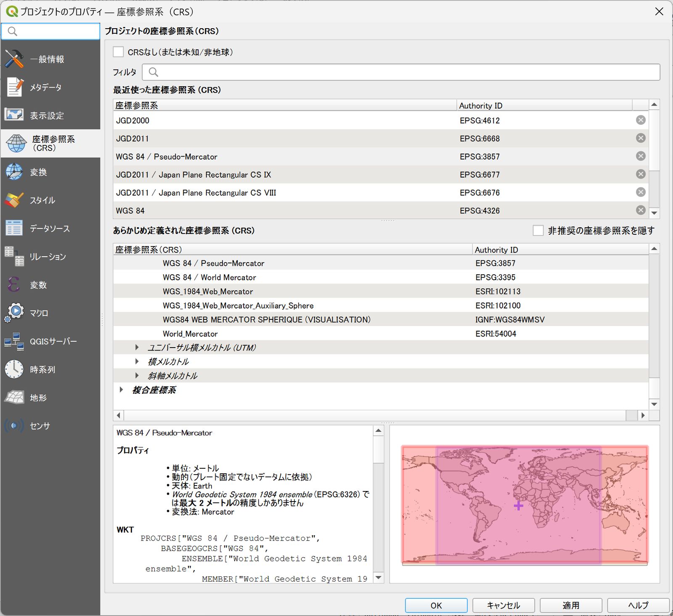This screenshot has width=673, height=616.
Task: Click OK to confirm CRS
Action: [x=436, y=605]
